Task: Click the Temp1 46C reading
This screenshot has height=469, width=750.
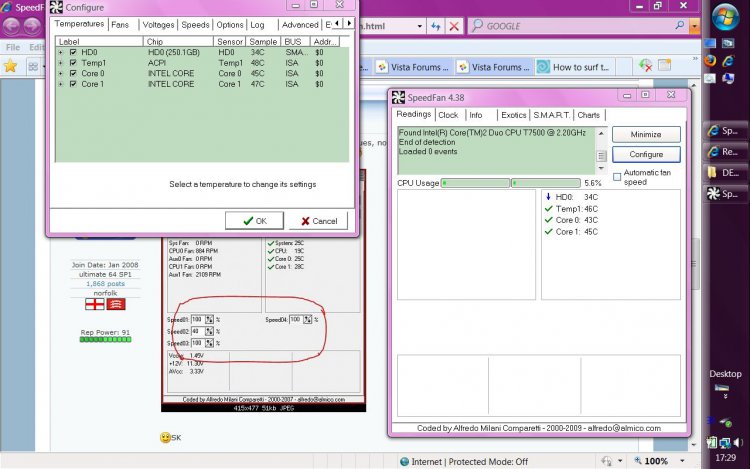Action: tap(572, 209)
